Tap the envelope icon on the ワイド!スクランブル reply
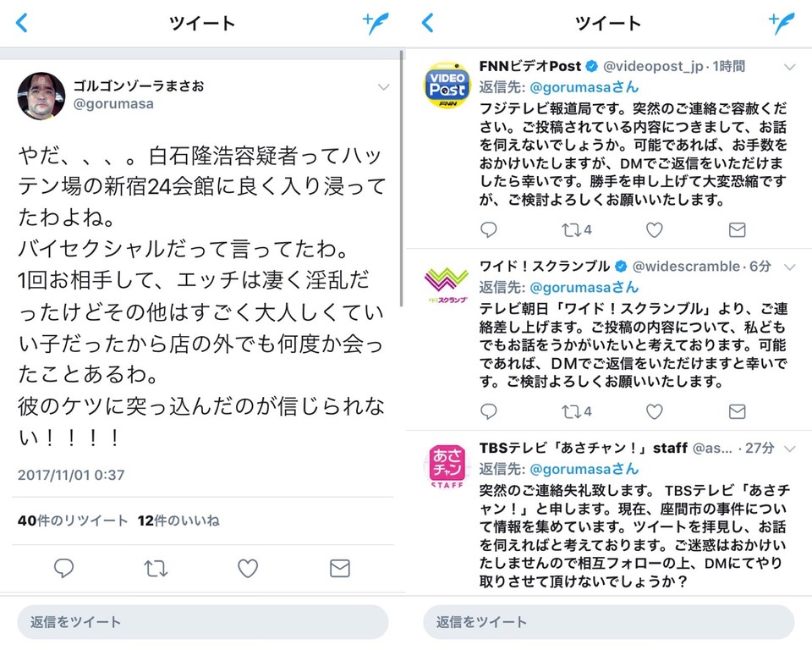 [737, 411]
